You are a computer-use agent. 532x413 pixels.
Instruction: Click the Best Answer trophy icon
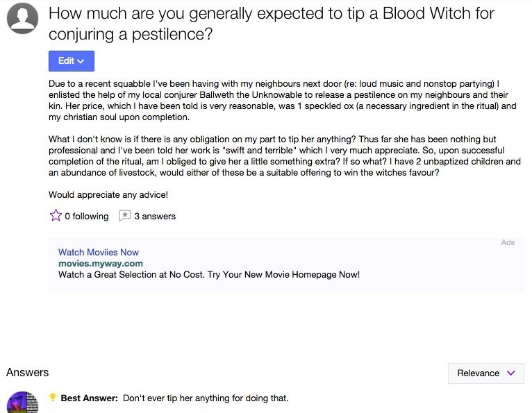click(53, 398)
